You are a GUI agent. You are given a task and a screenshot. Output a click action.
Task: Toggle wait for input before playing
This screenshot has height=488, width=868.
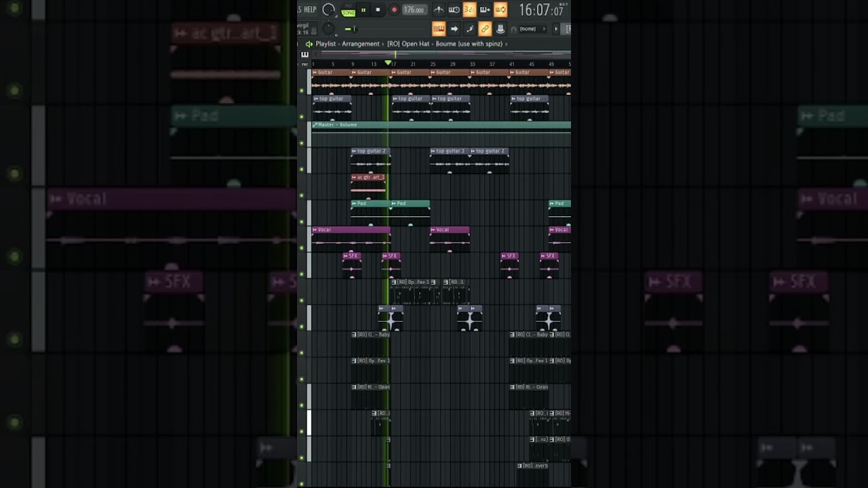[454, 9]
